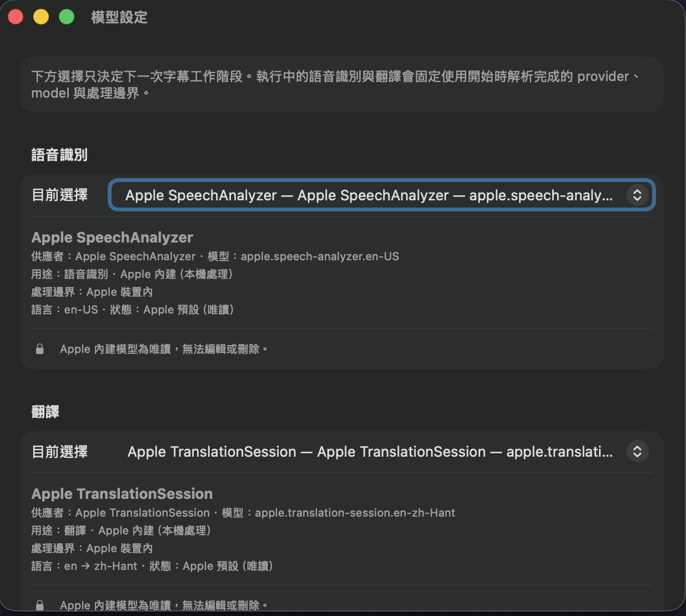Click the 翻譯 section heading

click(x=46, y=412)
